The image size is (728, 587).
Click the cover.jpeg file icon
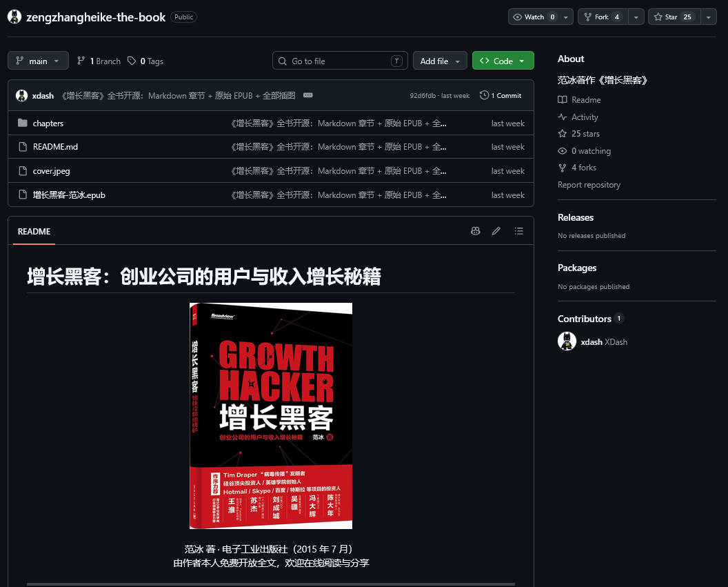point(22,171)
